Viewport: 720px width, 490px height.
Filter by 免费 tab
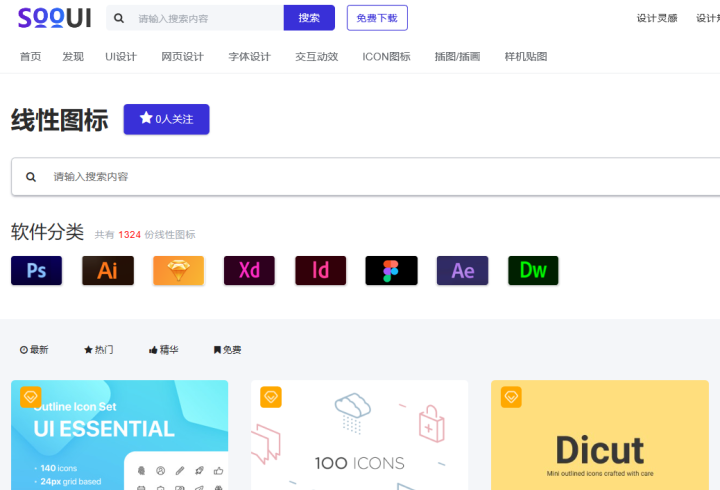tap(227, 350)
